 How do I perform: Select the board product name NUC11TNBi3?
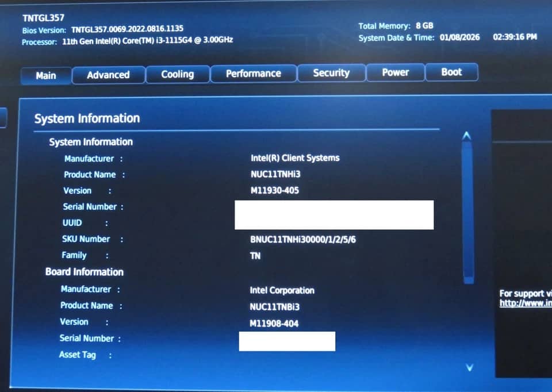275,307
